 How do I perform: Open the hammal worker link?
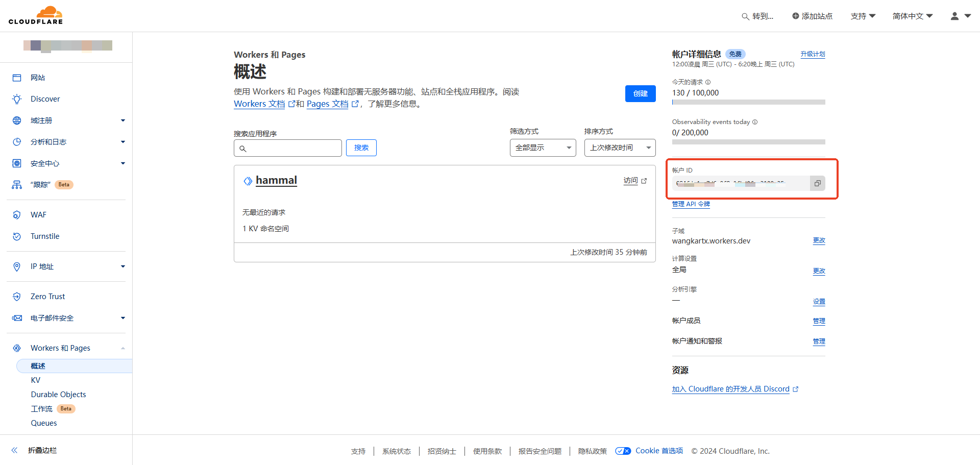(x=276, y=180)
